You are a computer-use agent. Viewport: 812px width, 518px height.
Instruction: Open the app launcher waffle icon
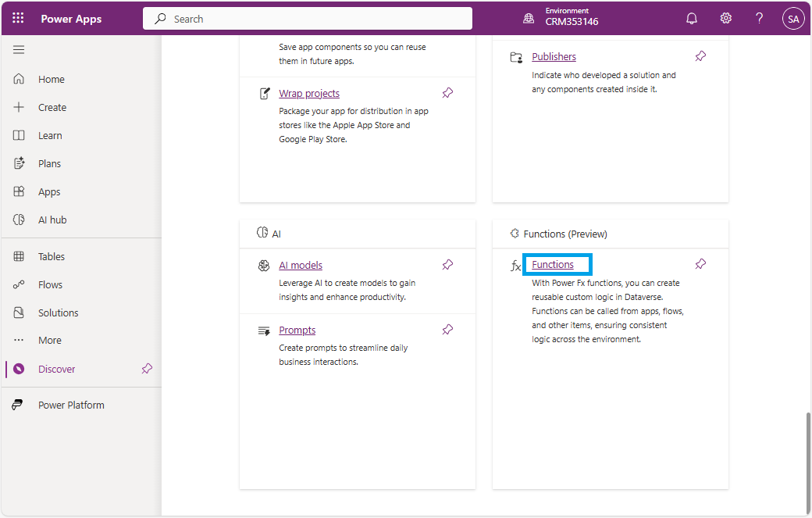pyautogui.click(x=18, y=19)
